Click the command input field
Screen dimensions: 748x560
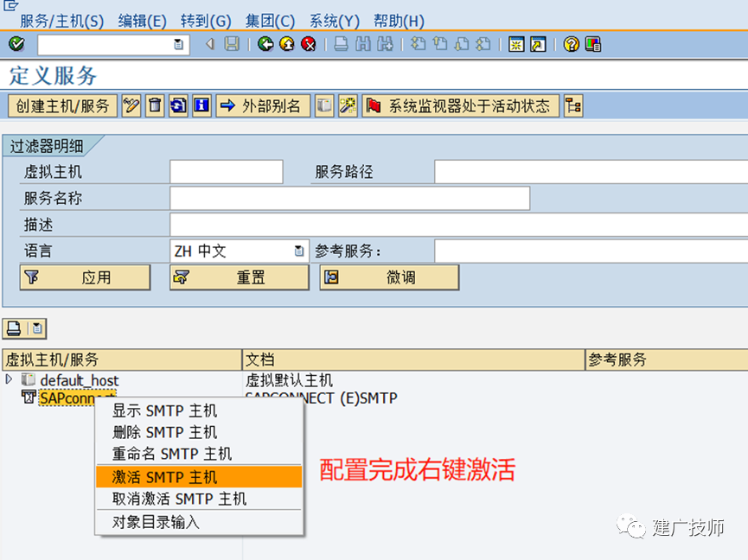tap(113, 45)
